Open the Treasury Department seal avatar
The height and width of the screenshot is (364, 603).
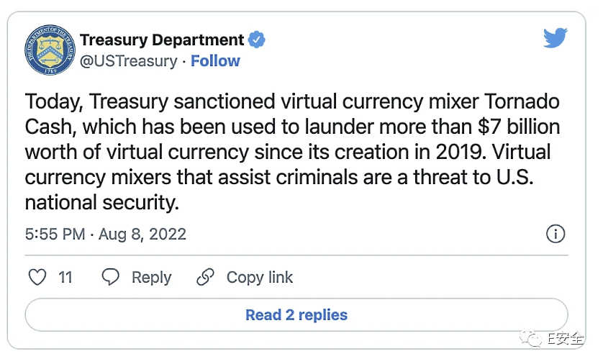pos(50,50)
